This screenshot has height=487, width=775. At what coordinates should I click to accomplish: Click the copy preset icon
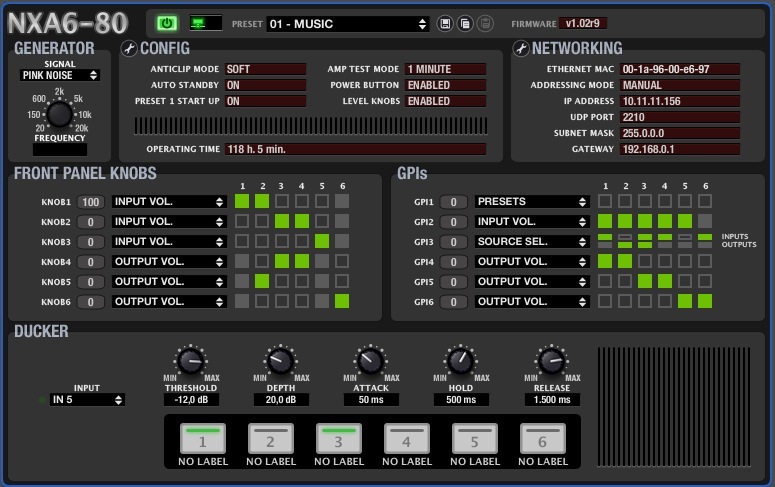465,23
